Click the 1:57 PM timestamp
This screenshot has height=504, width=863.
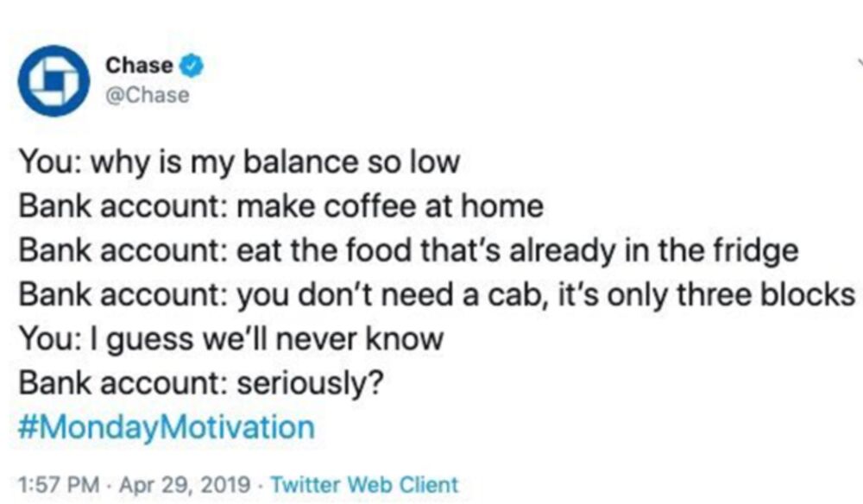59,485
